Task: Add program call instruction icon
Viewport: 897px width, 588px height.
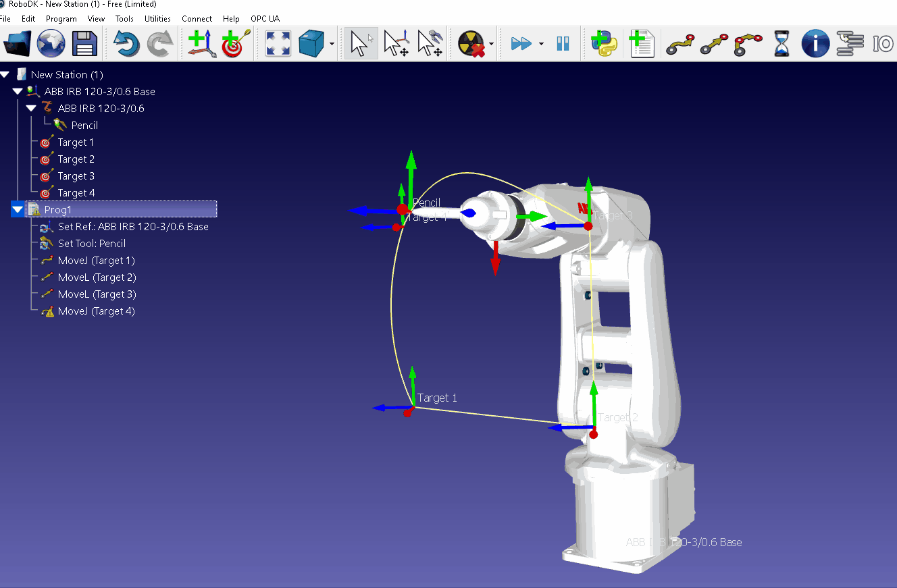Action: (x=850, y=44)
